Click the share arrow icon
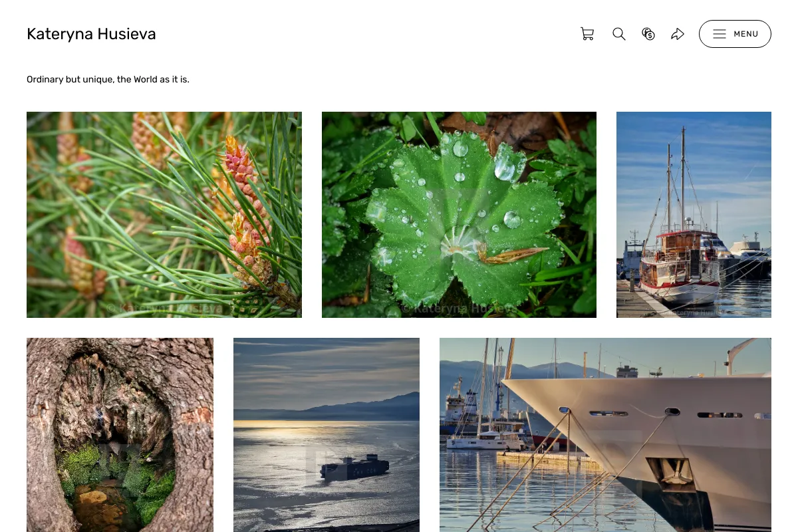This screenshot has width=798, height=532. (x=678, y=34)
